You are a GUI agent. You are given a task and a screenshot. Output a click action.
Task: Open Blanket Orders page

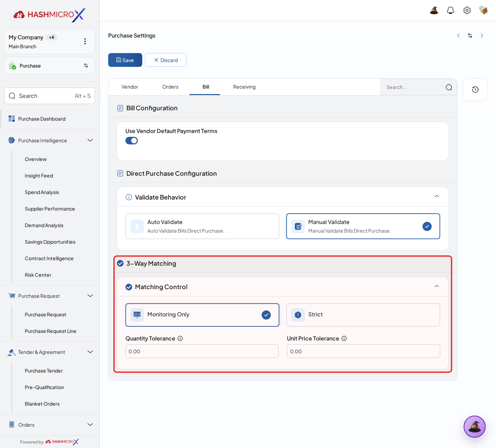point(42,404)
